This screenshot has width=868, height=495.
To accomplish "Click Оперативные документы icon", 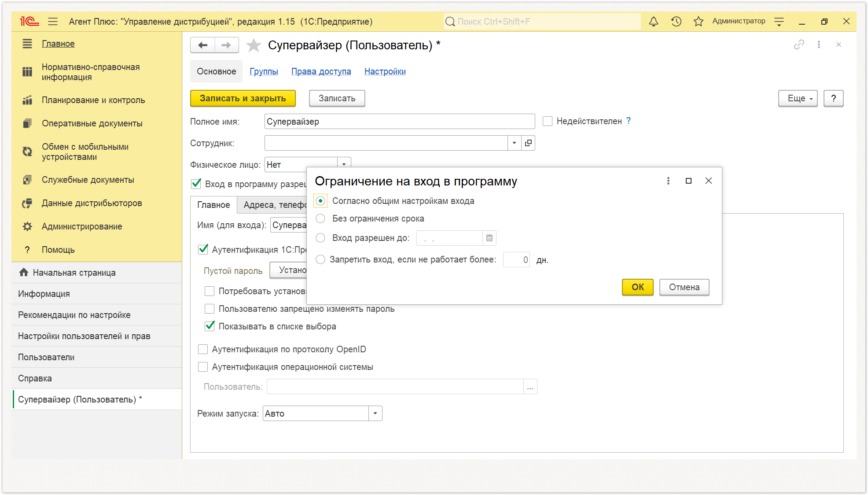I will [27, 123].
